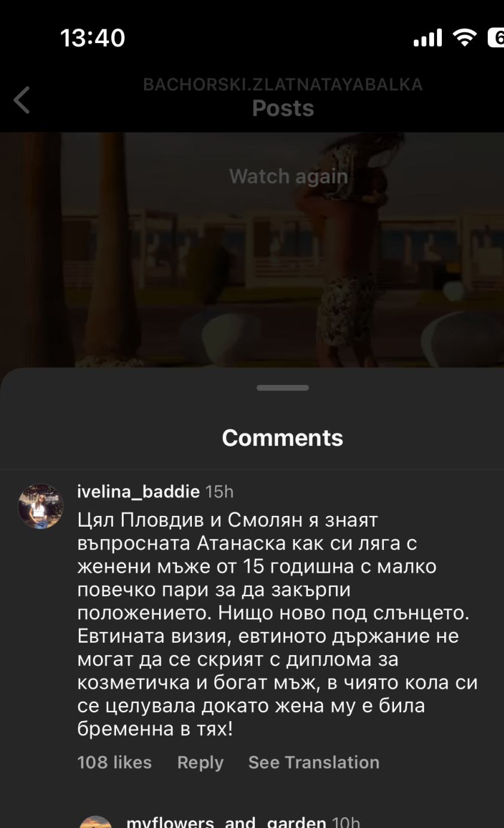The image size is (504, 828).
Task: Tap Watch again on the video
Action: 288,176
